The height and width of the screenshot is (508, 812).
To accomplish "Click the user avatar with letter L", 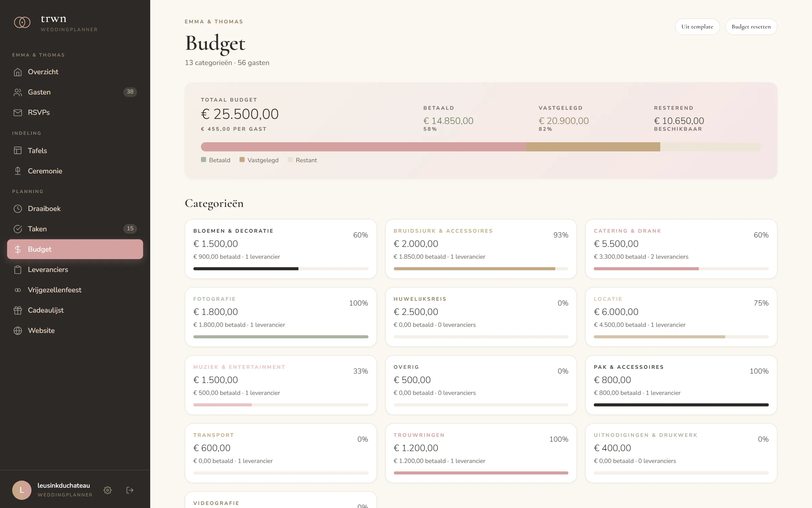I will (22, 490).
